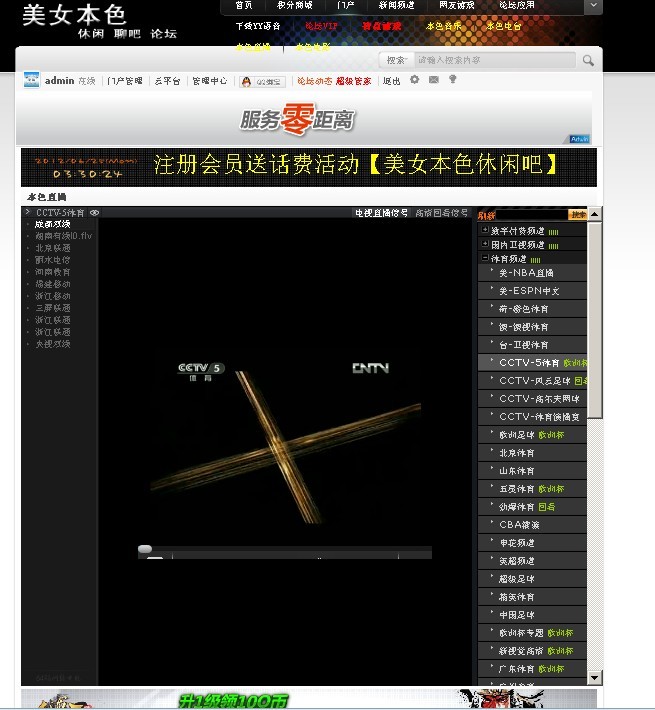Select 成都双线 source

pyautogui.click(x=53, y=224)
